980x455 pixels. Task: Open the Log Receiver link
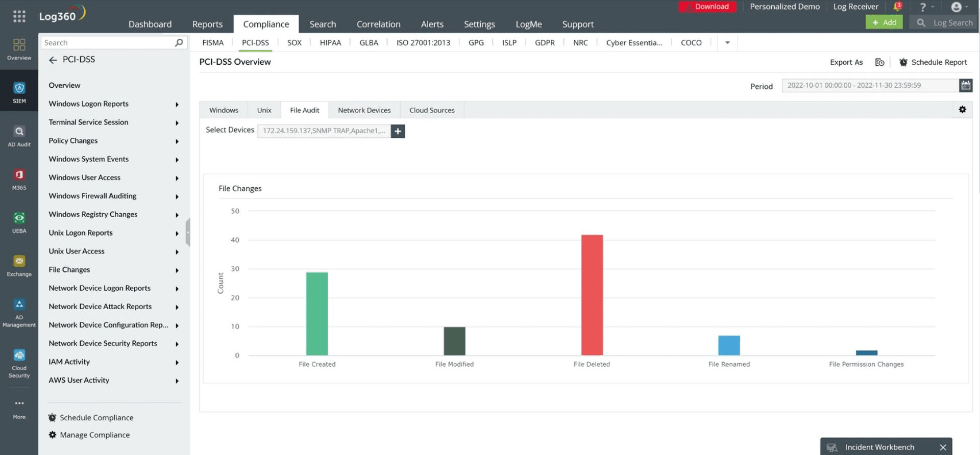pyautogui.click(x=855, y=7)
